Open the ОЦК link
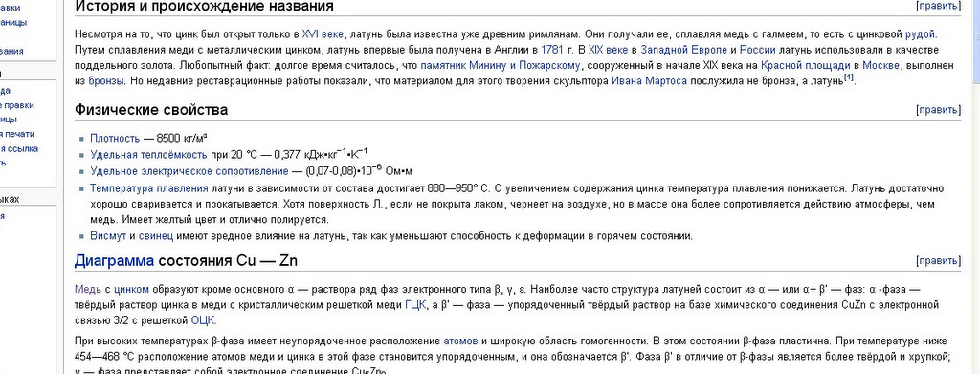Image resolution: width=980 pixels, height=374 pixels. (x=203, y=320)
